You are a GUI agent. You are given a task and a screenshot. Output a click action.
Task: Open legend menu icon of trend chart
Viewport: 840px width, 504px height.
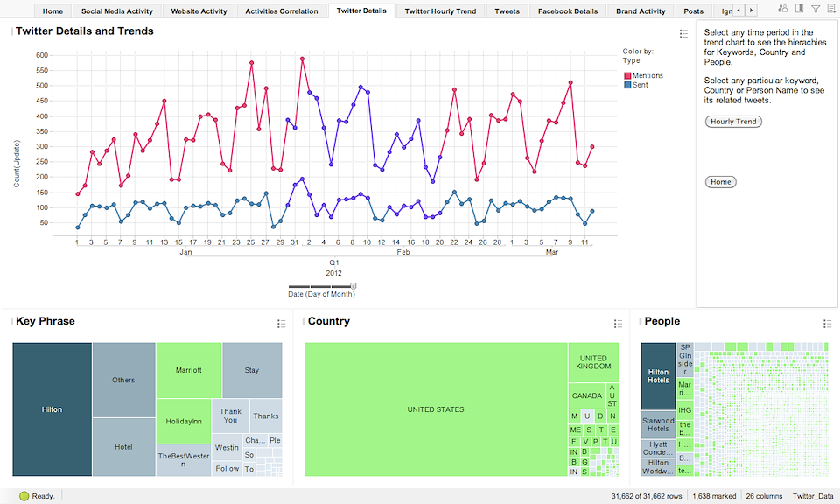coord(683,34)
